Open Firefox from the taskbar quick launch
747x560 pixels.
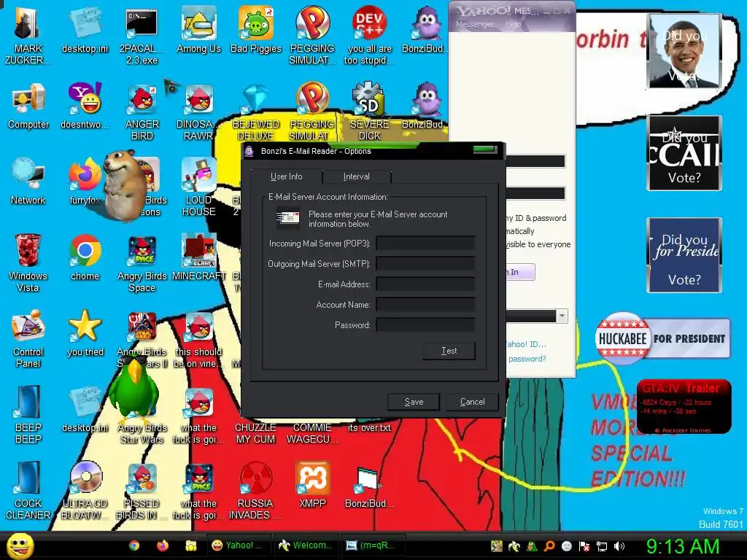[163, 545]
